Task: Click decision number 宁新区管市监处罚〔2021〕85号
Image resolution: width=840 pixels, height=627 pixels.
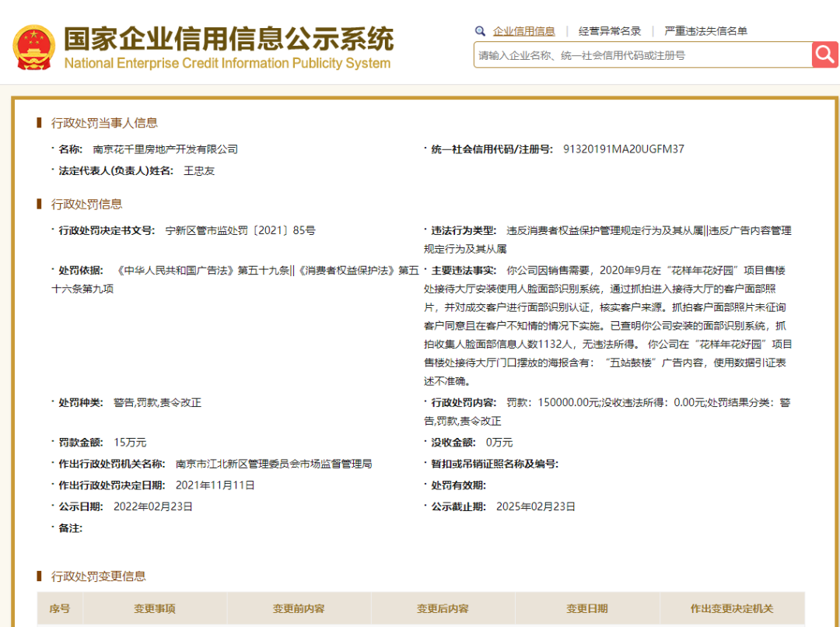Action: (240, 230)
